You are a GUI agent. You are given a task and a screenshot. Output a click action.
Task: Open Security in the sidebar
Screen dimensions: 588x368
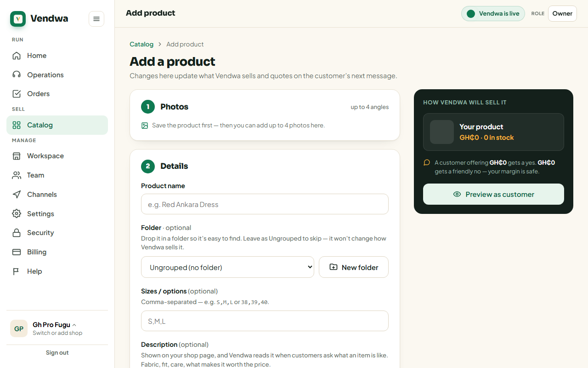(57, 233)
